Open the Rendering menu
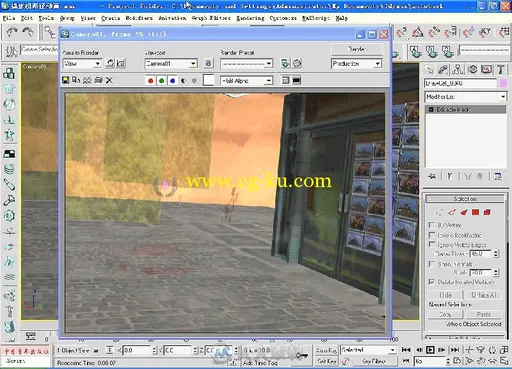512x369 pixels. [x=250, y=18]
